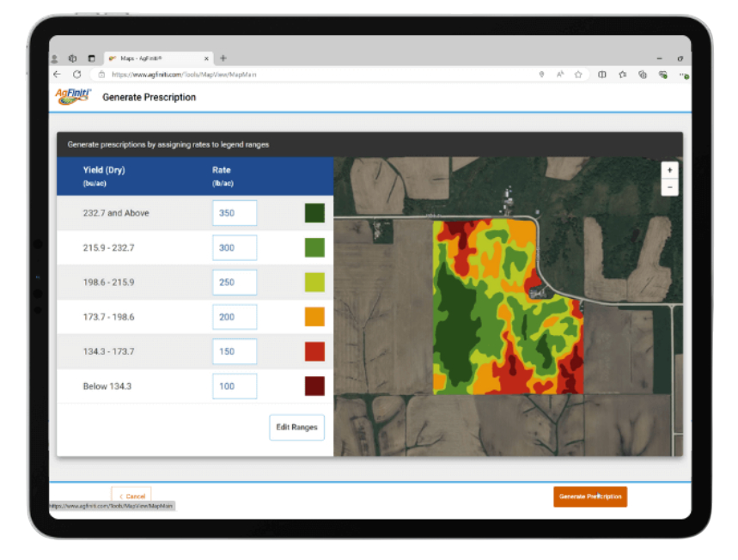Zoom out on the field map
The image size is (738, 560).
(669, 187)
